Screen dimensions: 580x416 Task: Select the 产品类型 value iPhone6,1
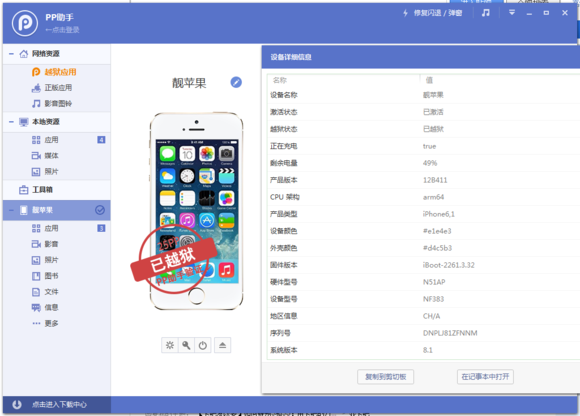(439, 214)
